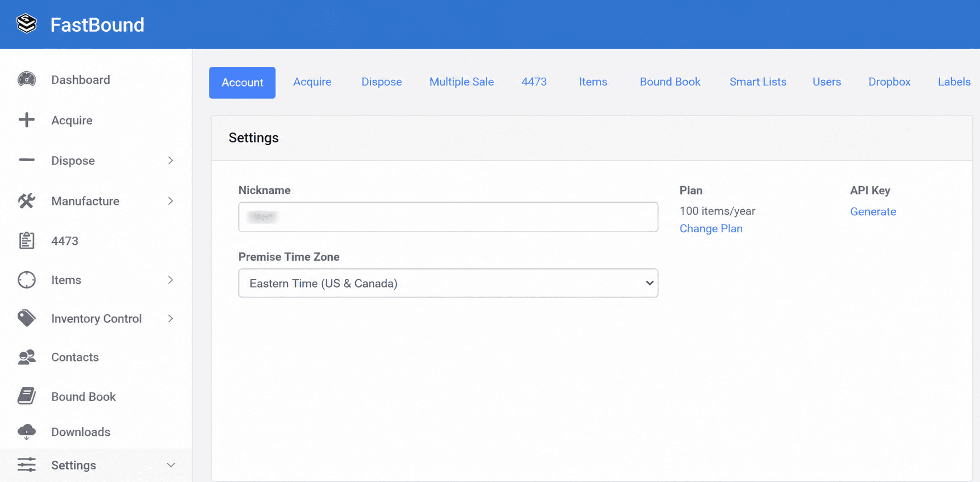Open the Items settings tab
The width and height of the screenshot is (980, 482).
(593, 82)
